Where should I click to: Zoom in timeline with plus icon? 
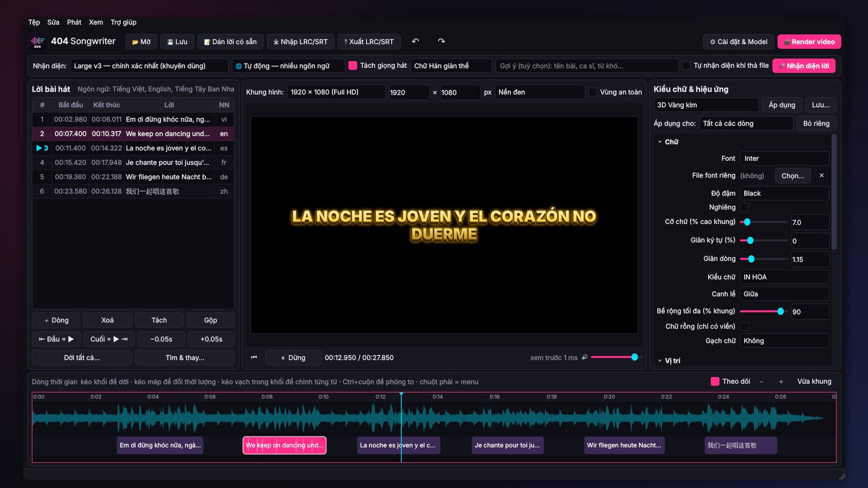coord(781,382)
